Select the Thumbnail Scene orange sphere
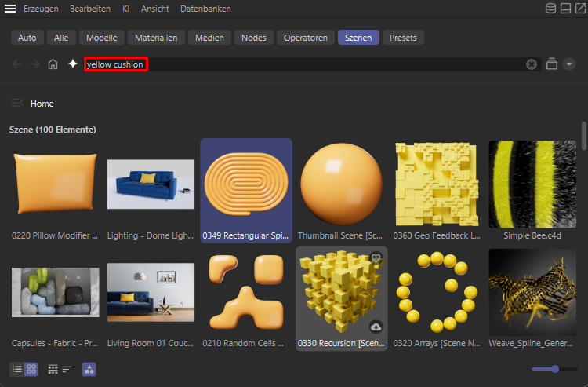Image resolution: width=588 pixels, height=387 pixels. pos(341,184)
